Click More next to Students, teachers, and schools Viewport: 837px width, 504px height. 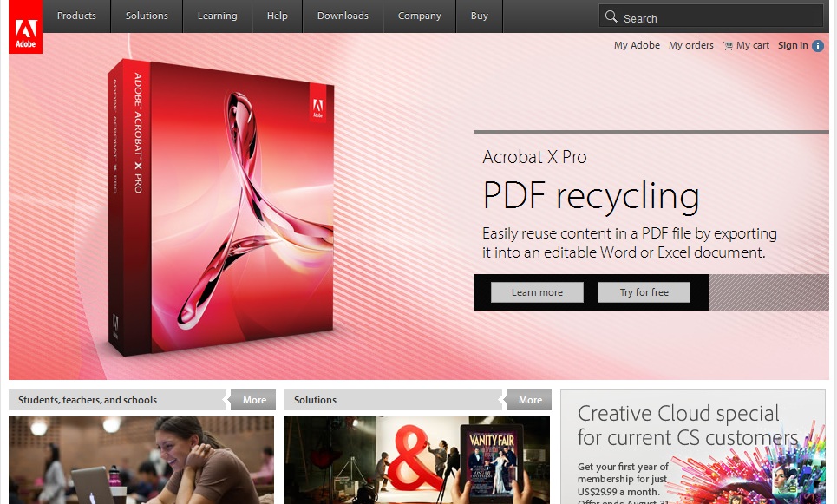pyautogui.click(x=254, y=400)
